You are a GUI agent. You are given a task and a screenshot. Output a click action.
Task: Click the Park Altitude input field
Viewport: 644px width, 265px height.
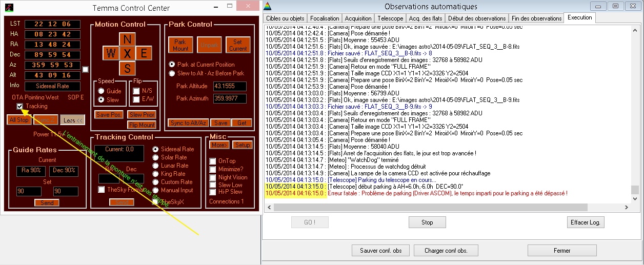(x=230, y=86)
